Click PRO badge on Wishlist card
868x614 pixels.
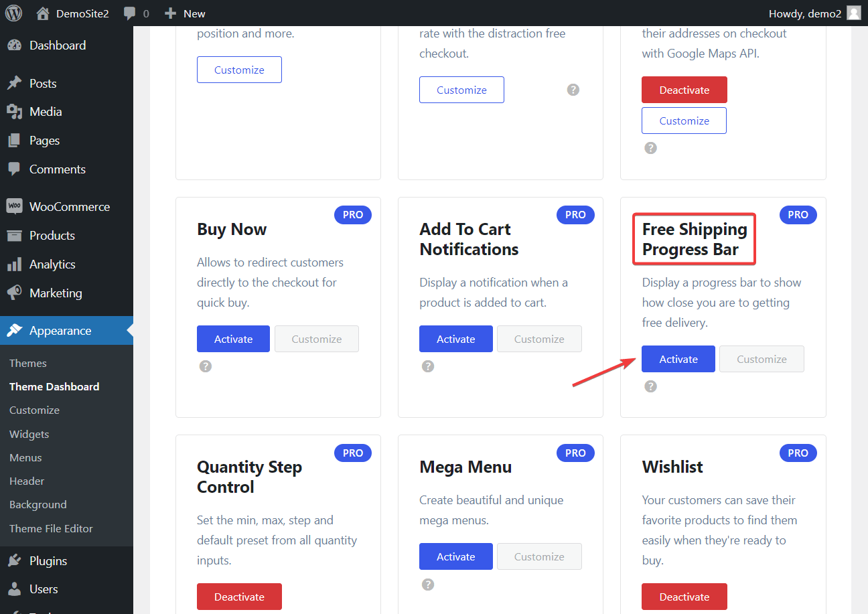[798, 453]
